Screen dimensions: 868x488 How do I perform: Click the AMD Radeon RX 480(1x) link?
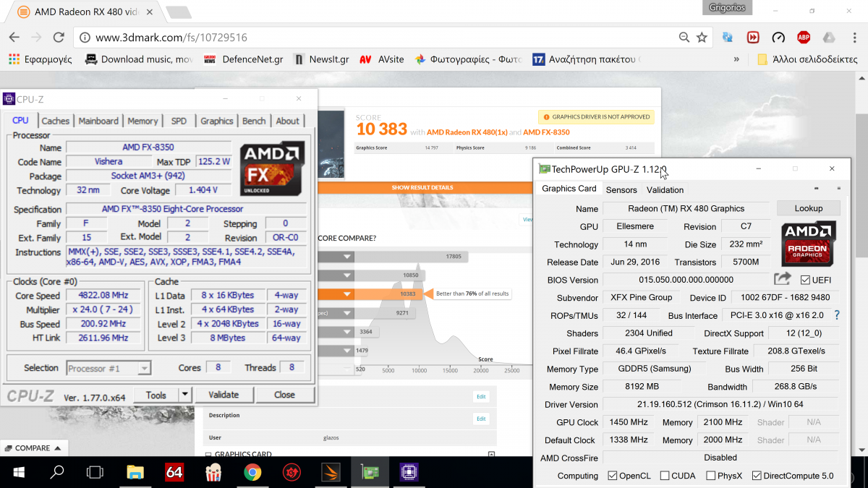(467, 132)
